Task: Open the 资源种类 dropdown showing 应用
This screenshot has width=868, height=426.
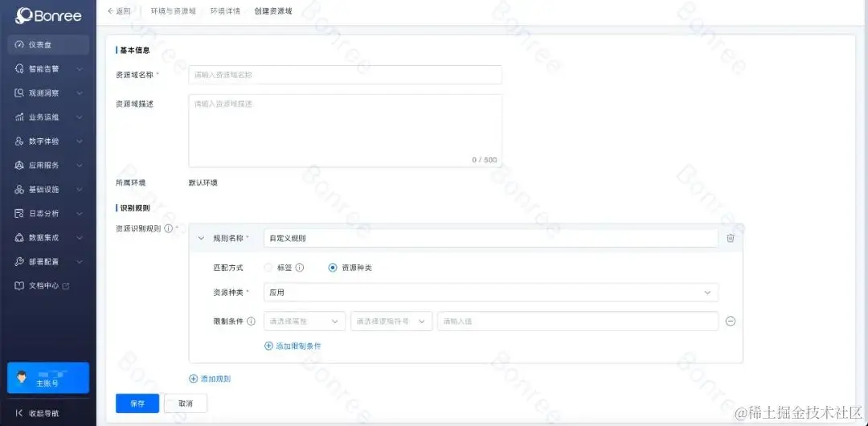Action: (x=491, y=293)
